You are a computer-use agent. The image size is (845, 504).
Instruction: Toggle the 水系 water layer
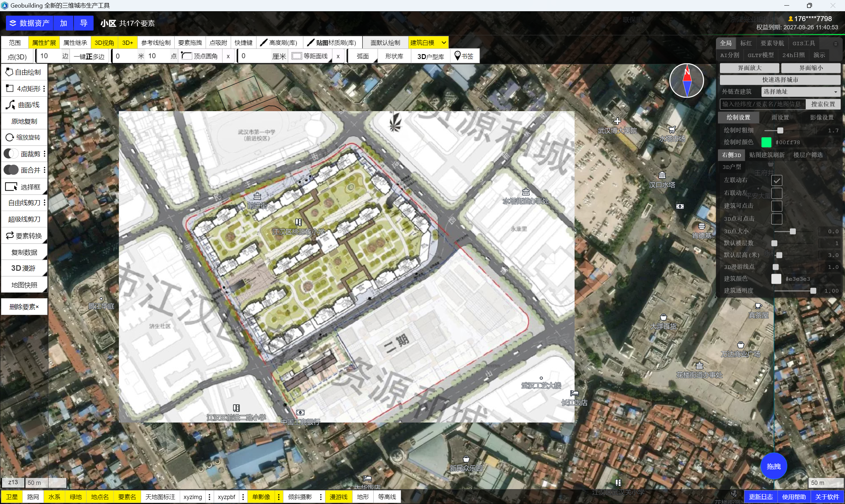[54, 497]
